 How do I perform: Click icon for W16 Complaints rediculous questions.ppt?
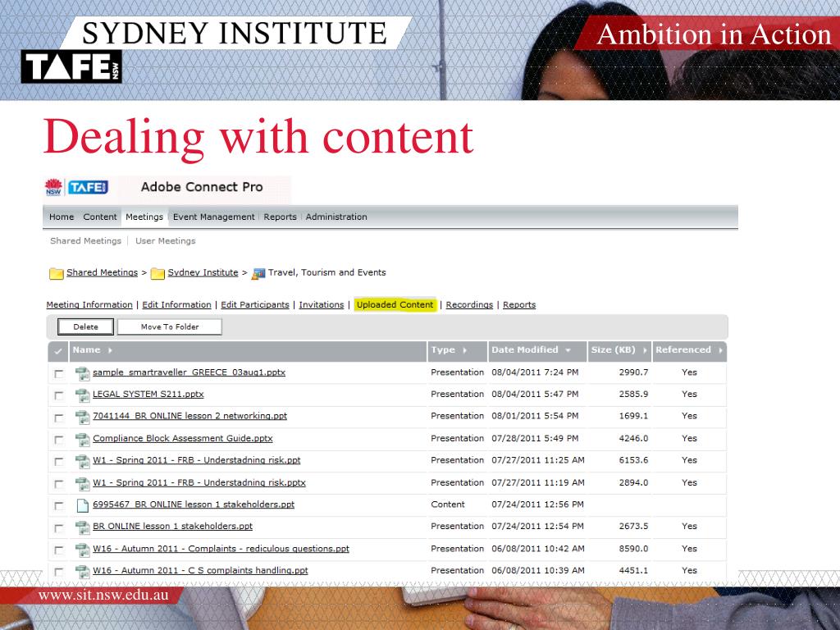point(82,550)
